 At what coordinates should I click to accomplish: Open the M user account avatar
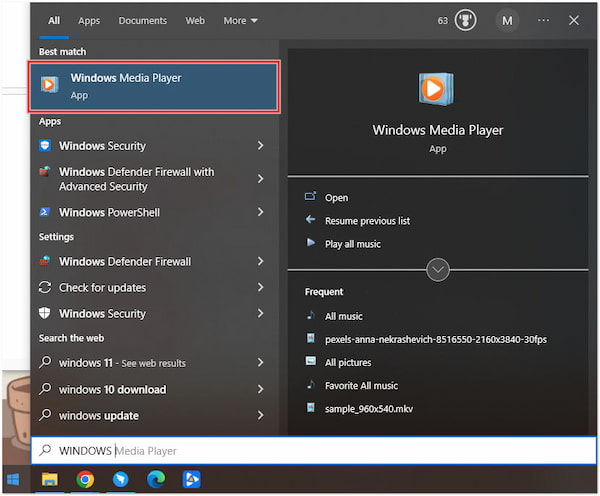pyautogui.click(x=507, y=21)
